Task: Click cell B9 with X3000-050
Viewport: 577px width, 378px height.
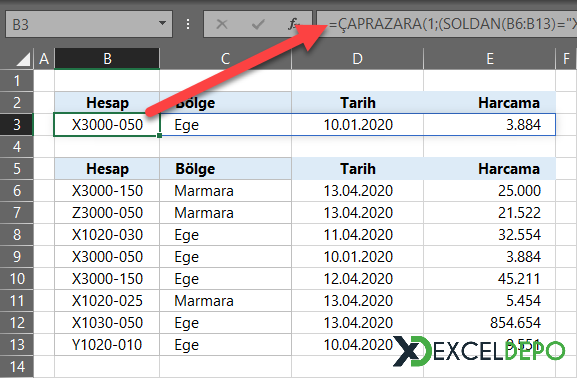Action: pyautogui.click(x=107, y=257)
